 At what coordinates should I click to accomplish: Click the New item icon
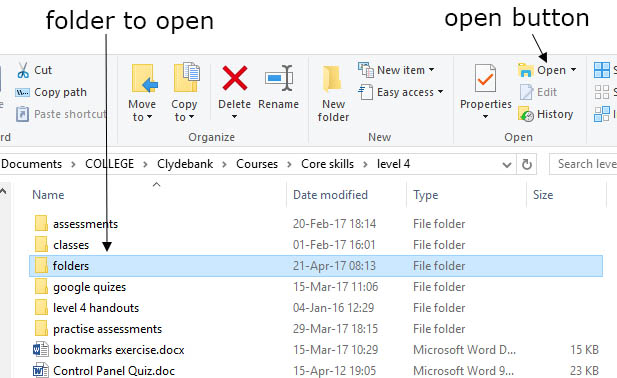(366, 70)
